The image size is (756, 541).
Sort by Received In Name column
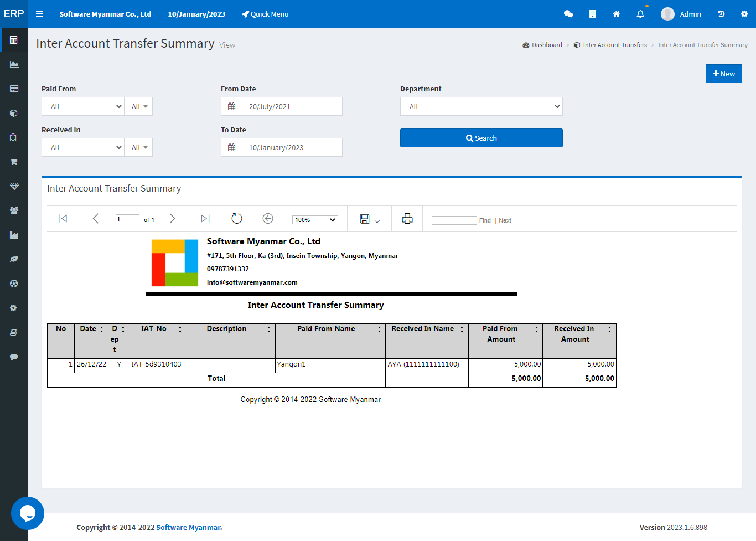(x=462, y=329)
